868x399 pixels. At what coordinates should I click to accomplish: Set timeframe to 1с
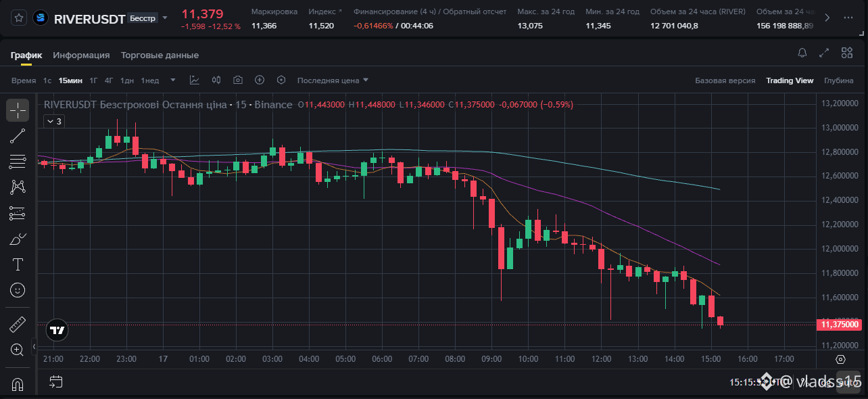click(47, 80)
